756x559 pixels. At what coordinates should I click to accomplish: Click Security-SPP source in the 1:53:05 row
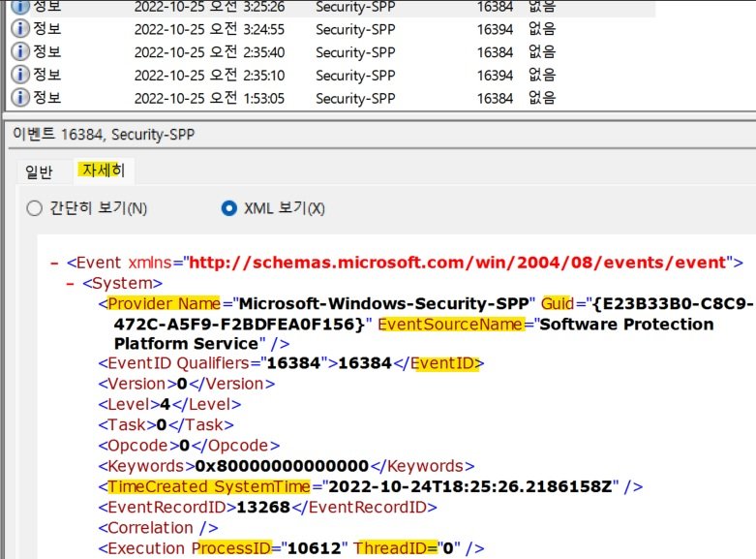pyautogui.click(x=355, y=98)
